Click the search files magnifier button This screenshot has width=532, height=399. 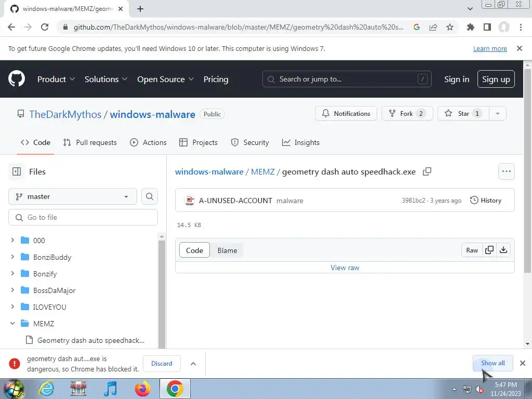150,196
